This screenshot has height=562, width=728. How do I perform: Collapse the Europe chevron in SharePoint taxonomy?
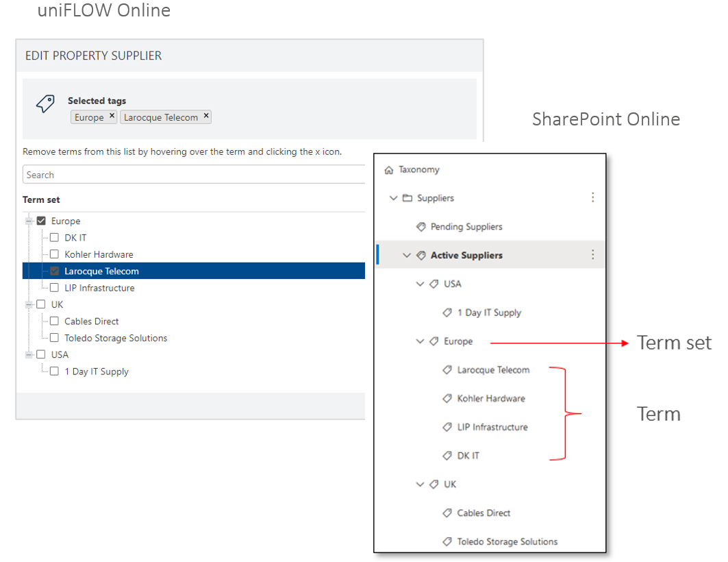[421, 341]
